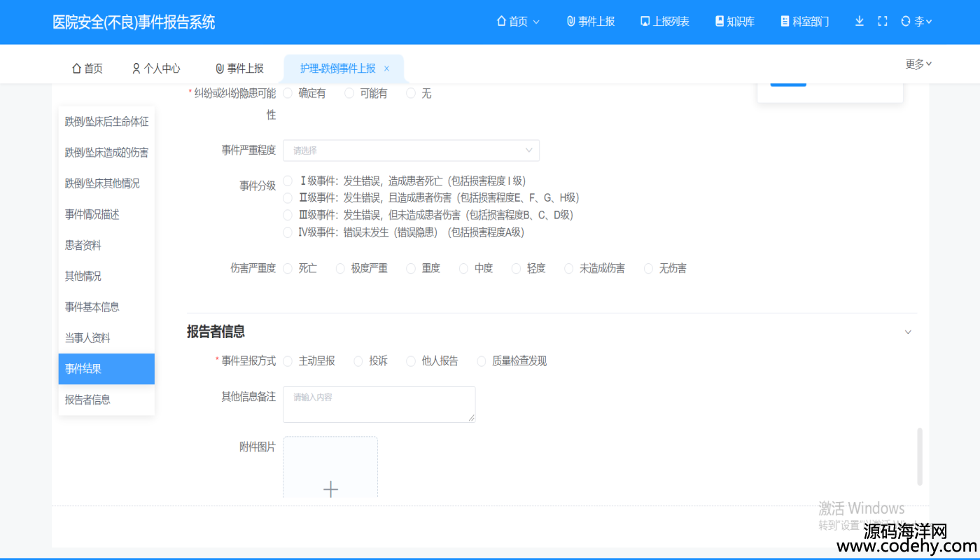Open the 首页 menu in the header
This screenshot has width=980, height=560.
pos(518,22)
